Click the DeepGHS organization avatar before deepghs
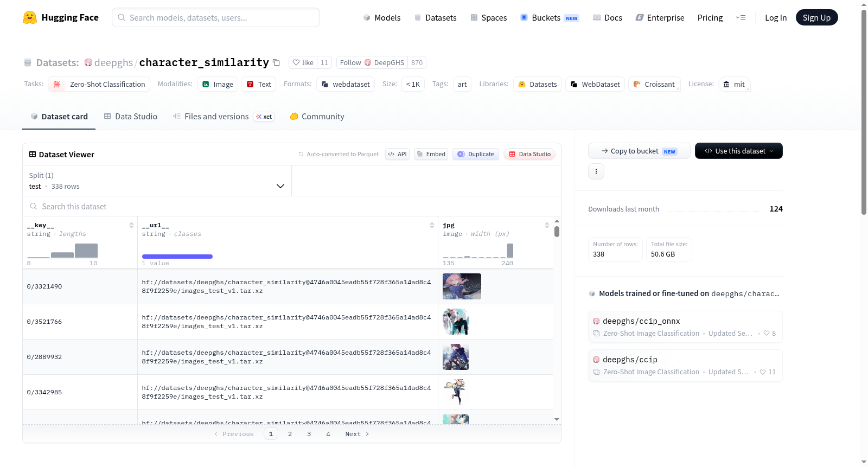The width and height of the screenshot is (868, 467). point(88,62)
